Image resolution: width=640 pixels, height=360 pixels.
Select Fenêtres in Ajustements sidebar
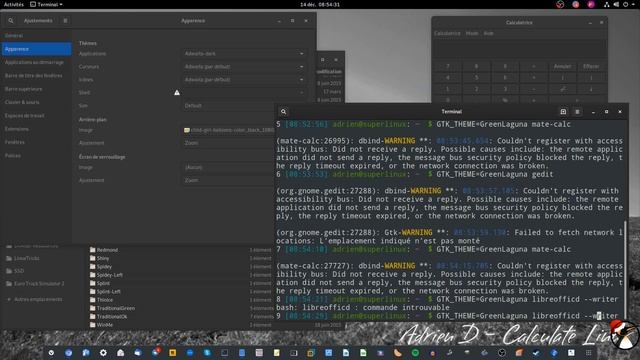click(36, 142)
